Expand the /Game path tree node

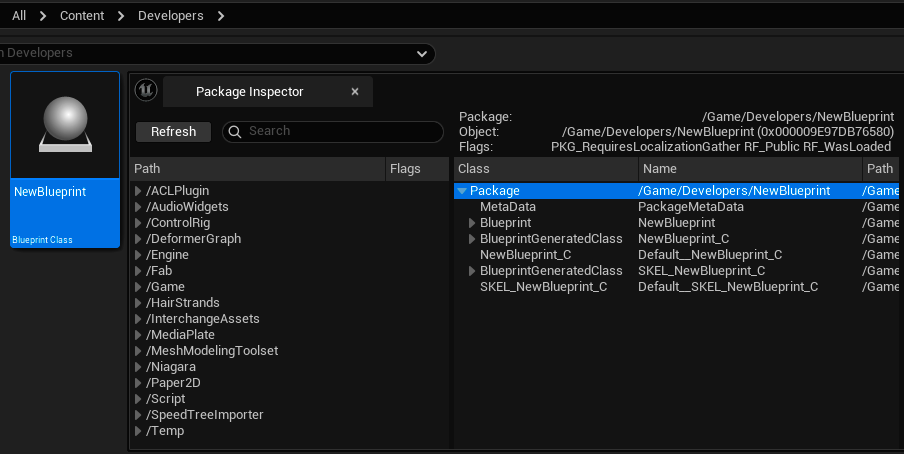tap(139, 287)
